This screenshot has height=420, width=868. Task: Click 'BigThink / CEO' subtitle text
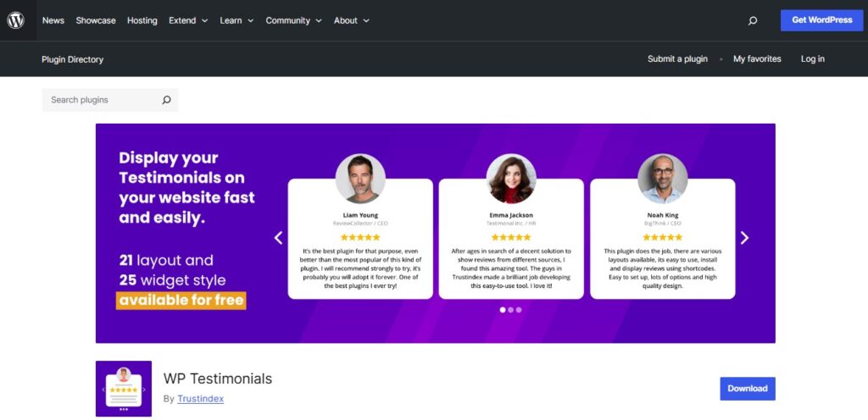coord(663,224)
